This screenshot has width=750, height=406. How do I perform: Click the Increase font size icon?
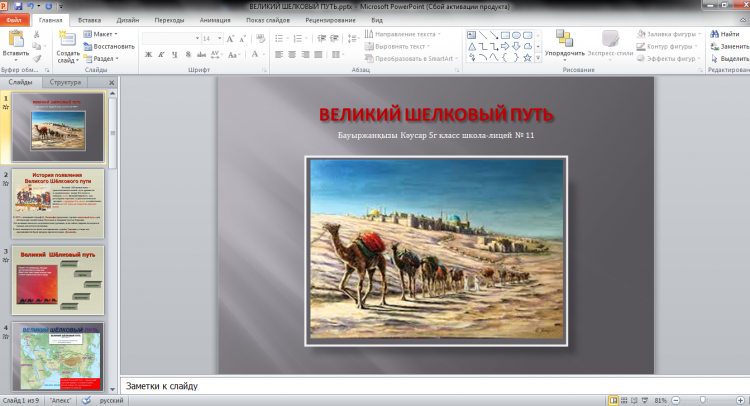click(231, 39)
